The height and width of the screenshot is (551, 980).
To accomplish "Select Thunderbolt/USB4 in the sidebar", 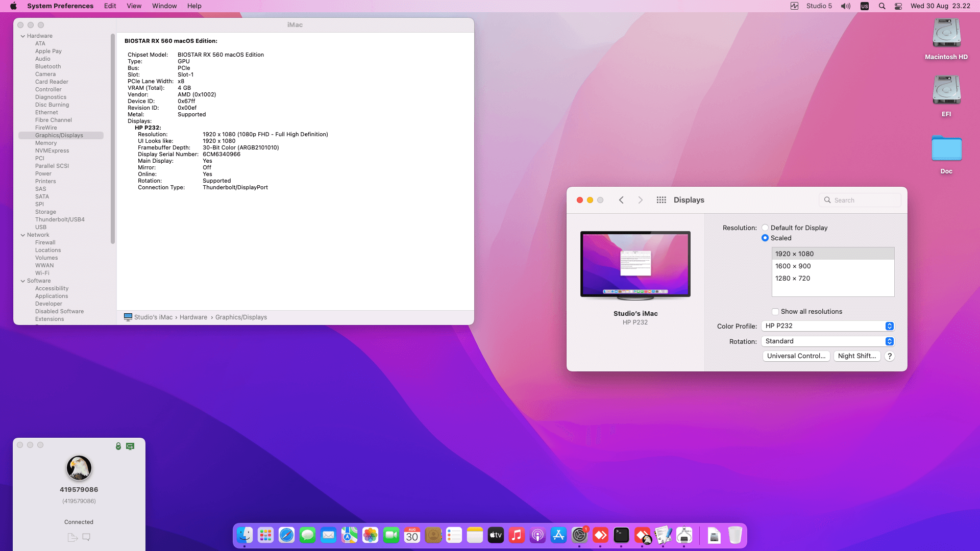I will click(60, 220).
